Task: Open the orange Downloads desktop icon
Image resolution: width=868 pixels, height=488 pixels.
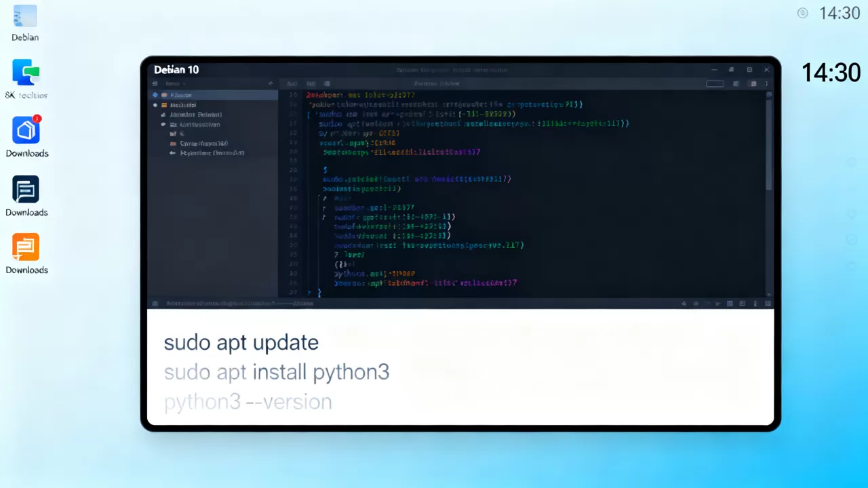Action: click(x=26, y=247)
